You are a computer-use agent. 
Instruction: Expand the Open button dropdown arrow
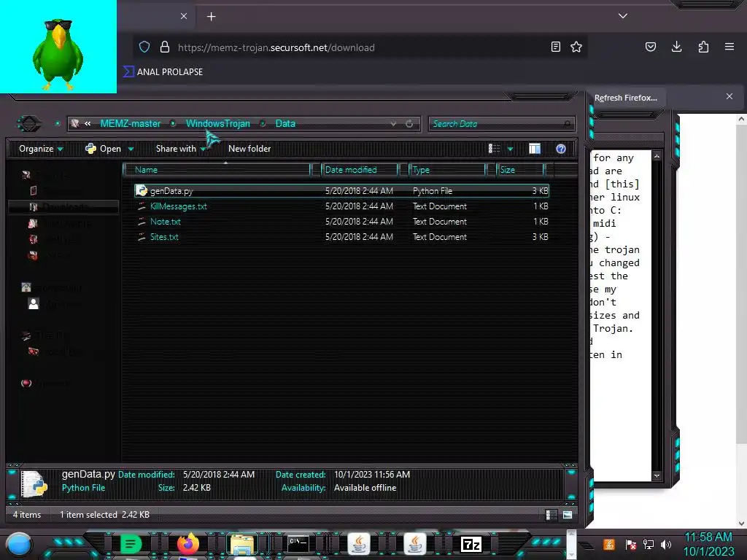pyautogui.click(x=131, y=149)
